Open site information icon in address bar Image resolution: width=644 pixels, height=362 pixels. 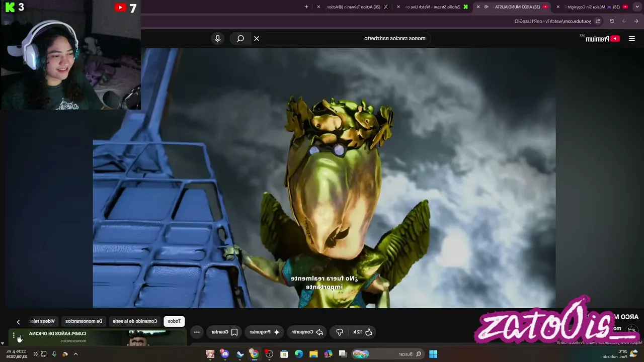pos(598,21)
